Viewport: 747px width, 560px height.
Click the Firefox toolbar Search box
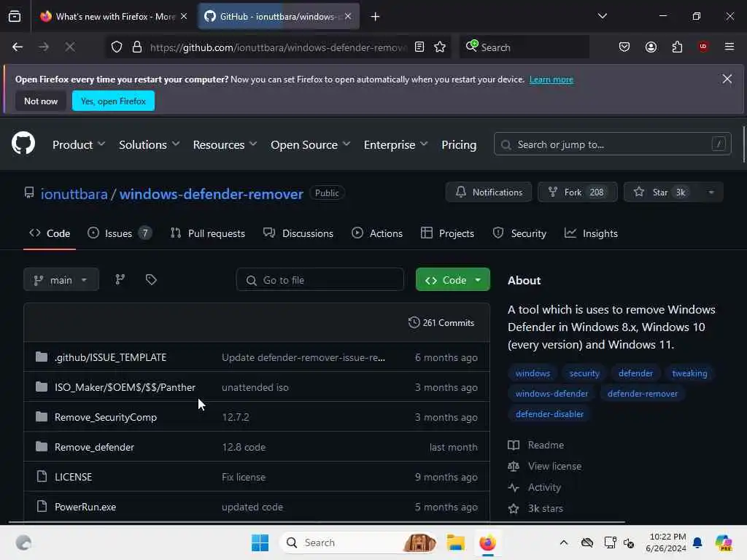pos(524,47)
